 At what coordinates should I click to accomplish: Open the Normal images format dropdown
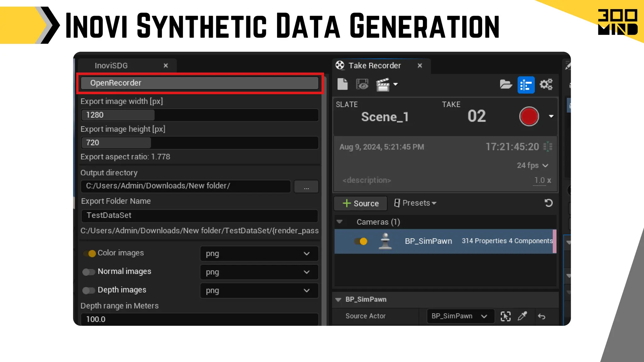[x=259, y=272]
